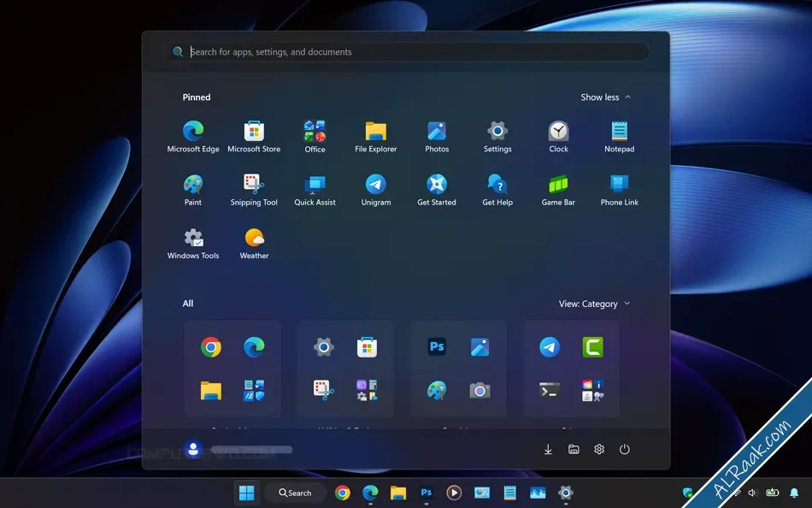Launch the pinned Unigram app
This screenshot has height=508, width=812.
click(375, 190)
